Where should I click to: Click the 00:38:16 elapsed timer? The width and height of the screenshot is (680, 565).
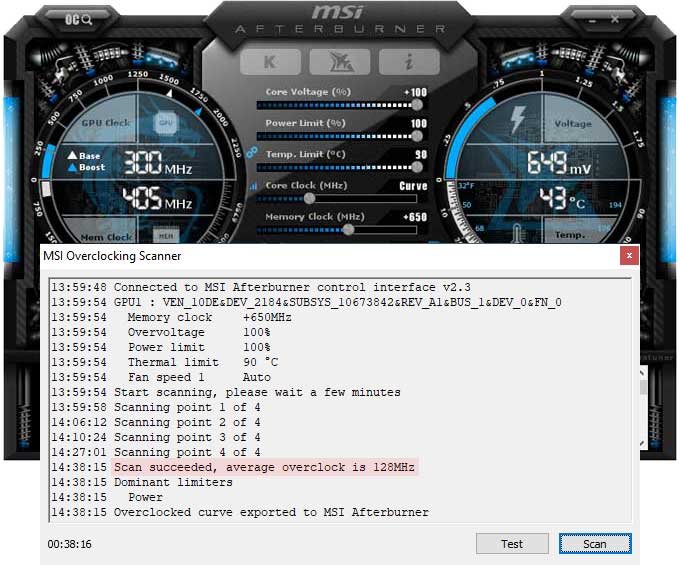click(x=69, y=544)
